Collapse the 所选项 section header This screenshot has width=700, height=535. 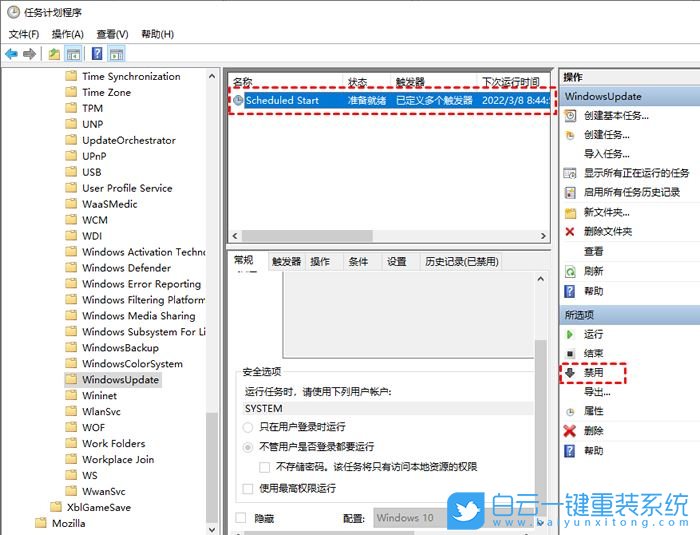pos(629,315)
